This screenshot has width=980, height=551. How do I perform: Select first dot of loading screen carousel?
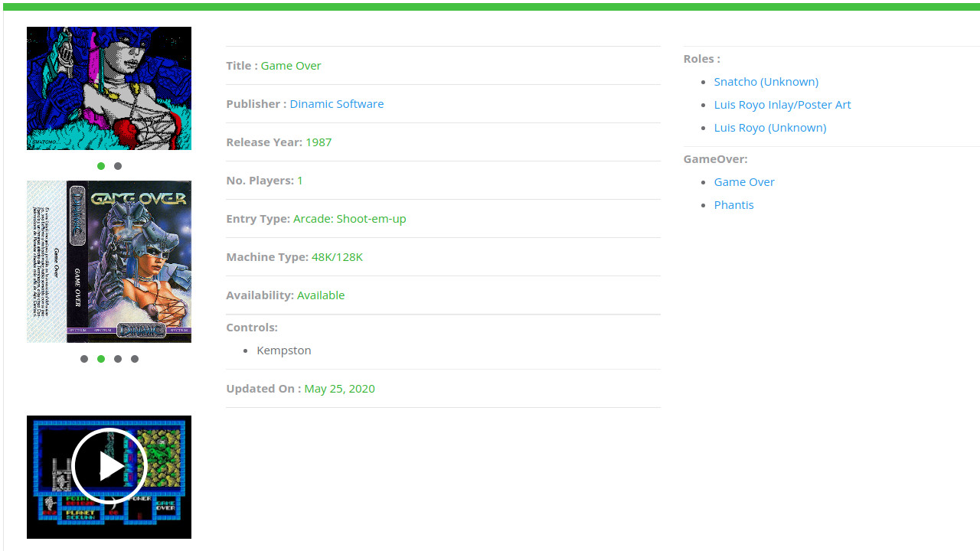(101, 166)
